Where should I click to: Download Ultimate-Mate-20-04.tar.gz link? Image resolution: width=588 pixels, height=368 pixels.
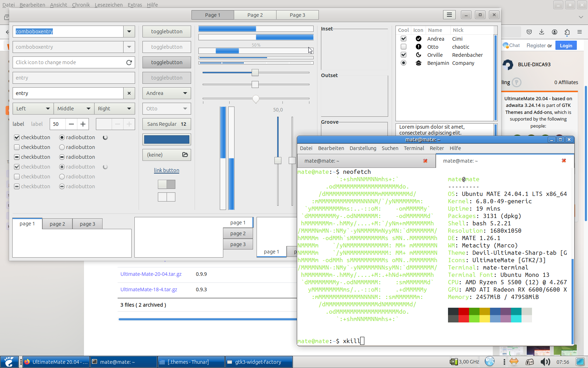(151, 274)
